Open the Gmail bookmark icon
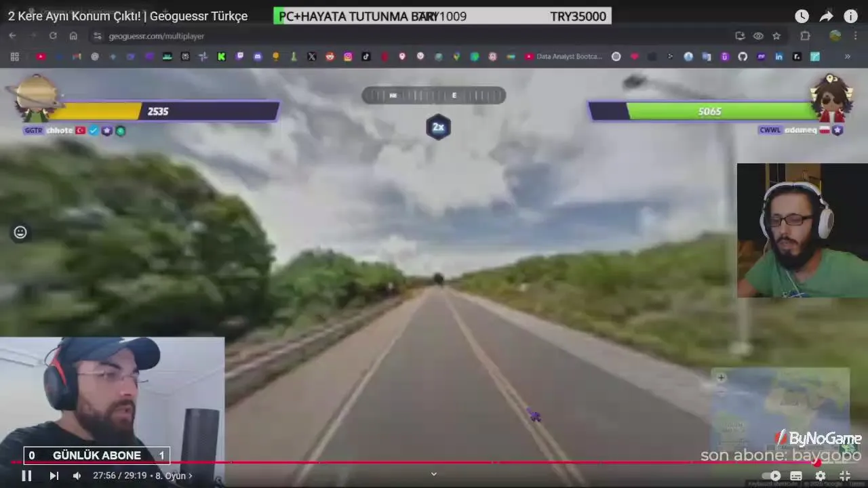The height and width of the screenshot is (488, 868). click(77, 57)
